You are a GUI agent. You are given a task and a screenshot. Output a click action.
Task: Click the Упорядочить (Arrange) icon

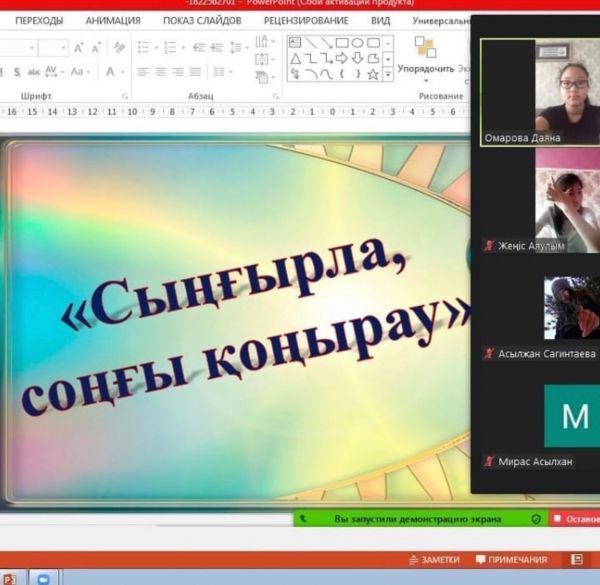pyautogui.click(x=424, y=49)
